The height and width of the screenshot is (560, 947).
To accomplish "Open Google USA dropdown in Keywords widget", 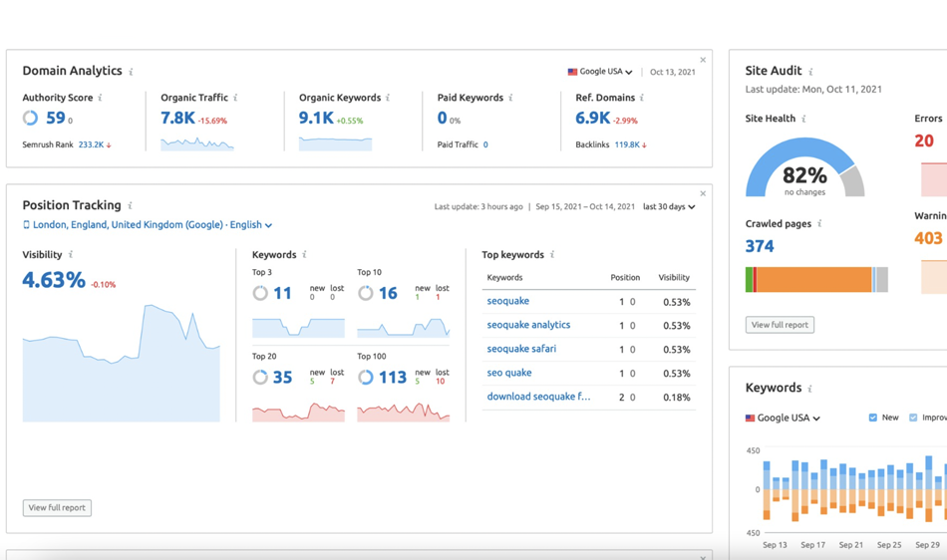I will coord(783,418).
